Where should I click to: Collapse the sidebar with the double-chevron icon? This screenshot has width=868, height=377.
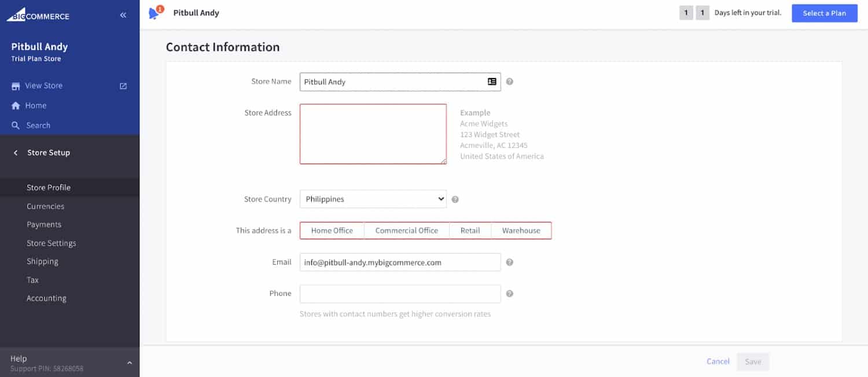click(122, 15)
